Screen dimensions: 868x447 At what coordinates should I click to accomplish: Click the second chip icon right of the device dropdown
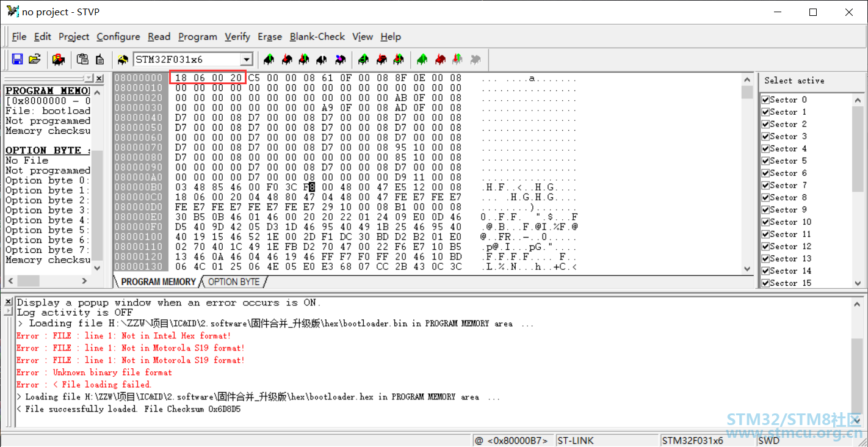(286, 59)
